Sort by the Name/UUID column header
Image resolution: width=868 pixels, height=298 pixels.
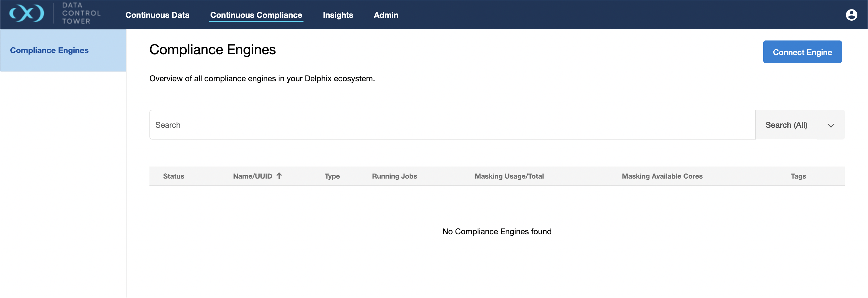[x=252, y=176]
